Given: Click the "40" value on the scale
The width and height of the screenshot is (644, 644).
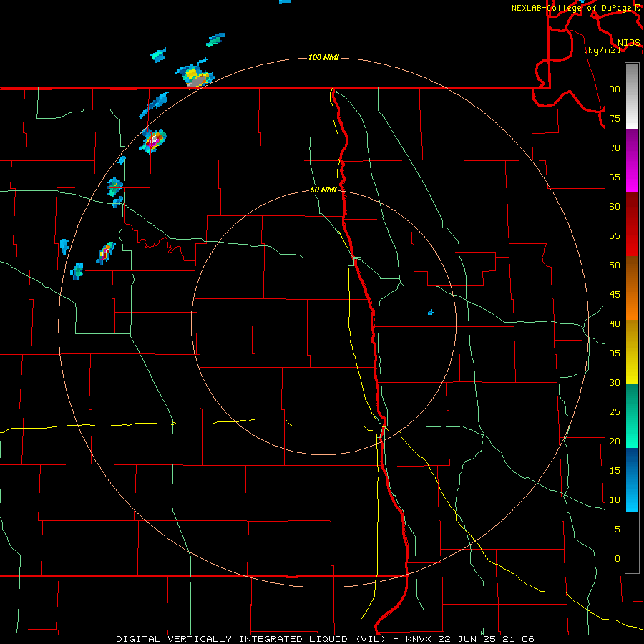Looking at the screenshot, I should (615, 323).
